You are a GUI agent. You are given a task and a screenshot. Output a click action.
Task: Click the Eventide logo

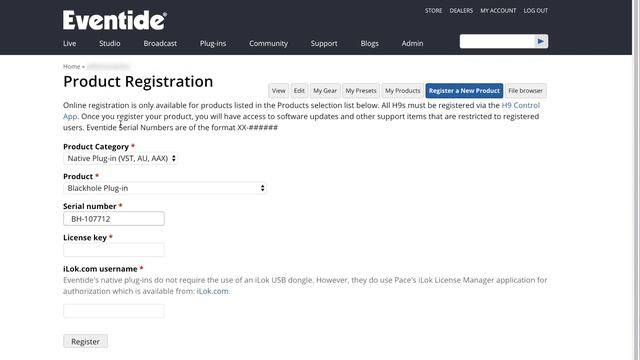coord(115,20)
